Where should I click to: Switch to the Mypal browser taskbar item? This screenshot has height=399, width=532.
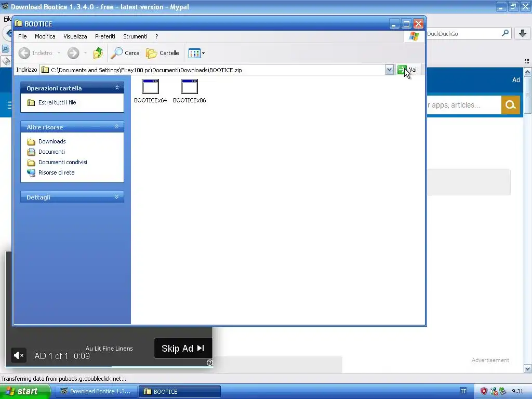[x=97, y=392]
